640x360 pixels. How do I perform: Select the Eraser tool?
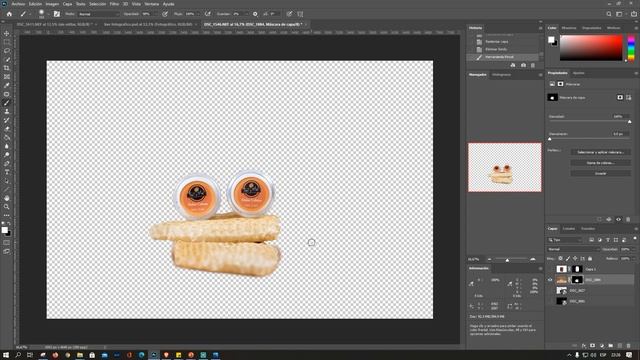(7, 129)
